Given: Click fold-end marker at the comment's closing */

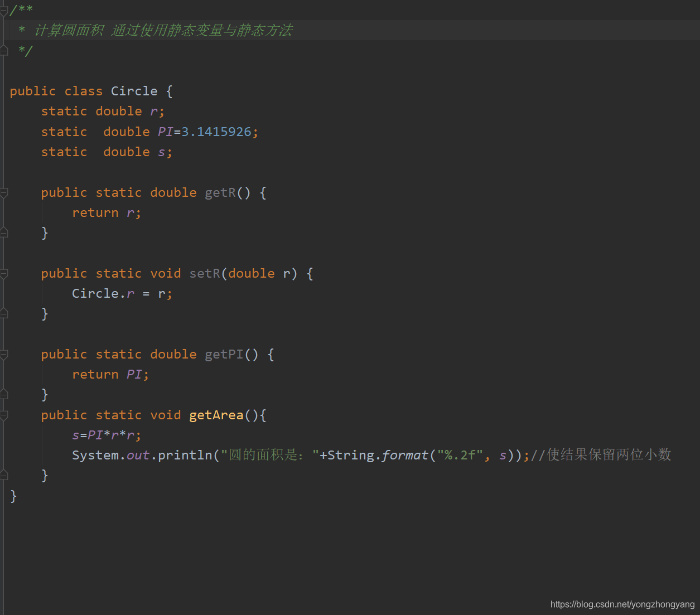Looking at the screenshot, I should (4, 51).
